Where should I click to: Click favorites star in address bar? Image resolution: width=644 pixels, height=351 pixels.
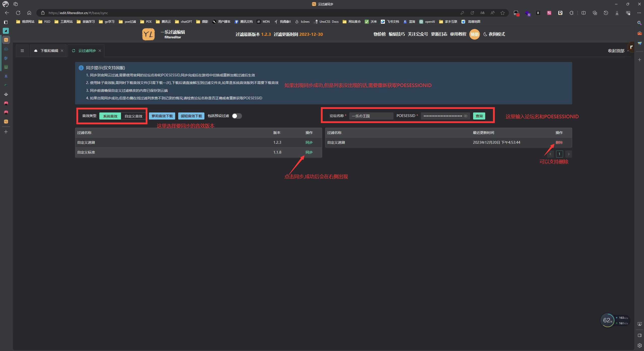point(503,13)
